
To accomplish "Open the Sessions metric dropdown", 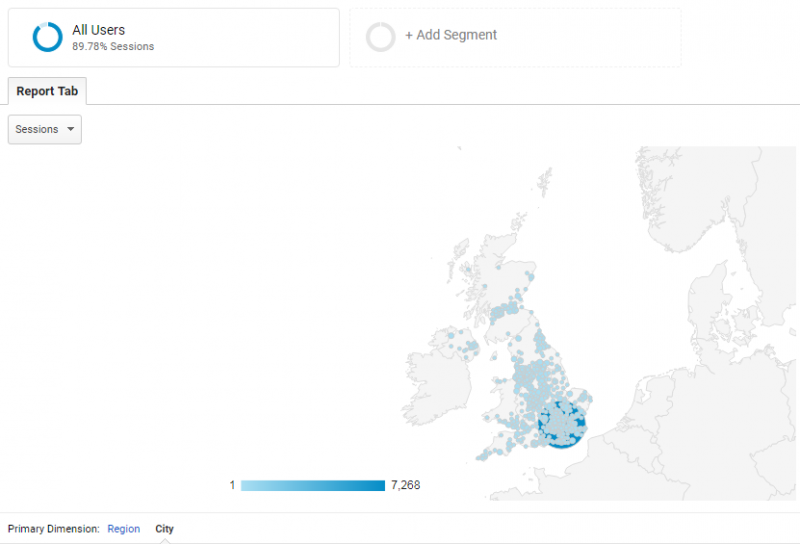I will click(45, 129).
